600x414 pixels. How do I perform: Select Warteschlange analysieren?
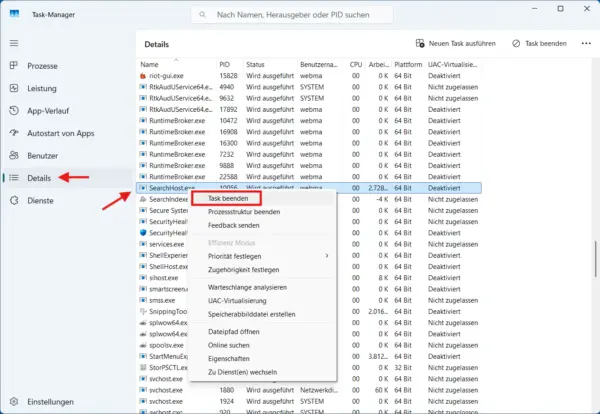tap(247, 287)
